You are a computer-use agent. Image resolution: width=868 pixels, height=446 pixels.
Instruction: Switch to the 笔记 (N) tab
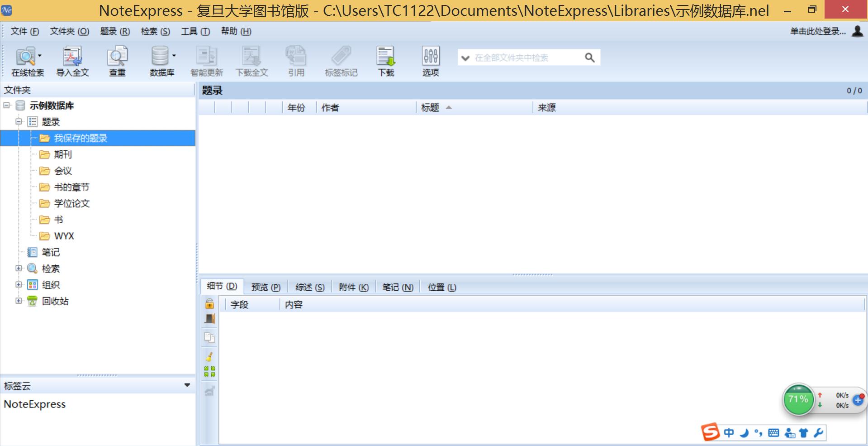tap(398, 287)
